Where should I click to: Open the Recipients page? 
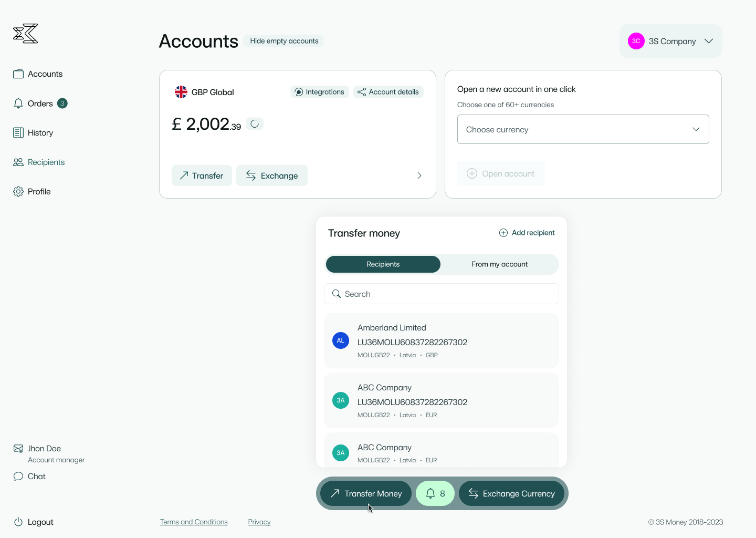tap(46, 162)
